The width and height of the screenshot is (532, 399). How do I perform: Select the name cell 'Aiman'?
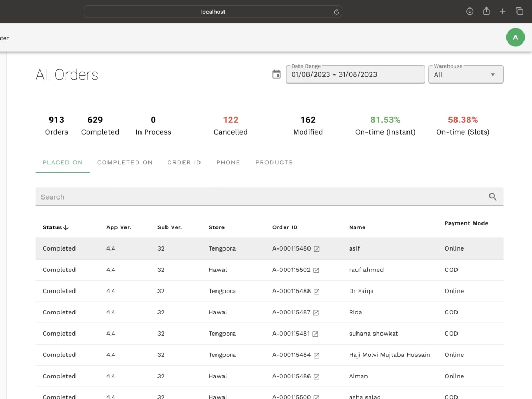(358, 376)
